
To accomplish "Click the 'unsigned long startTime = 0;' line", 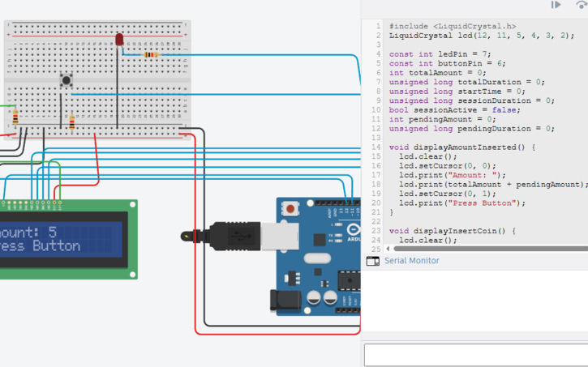I will click(x=457, y=92).
